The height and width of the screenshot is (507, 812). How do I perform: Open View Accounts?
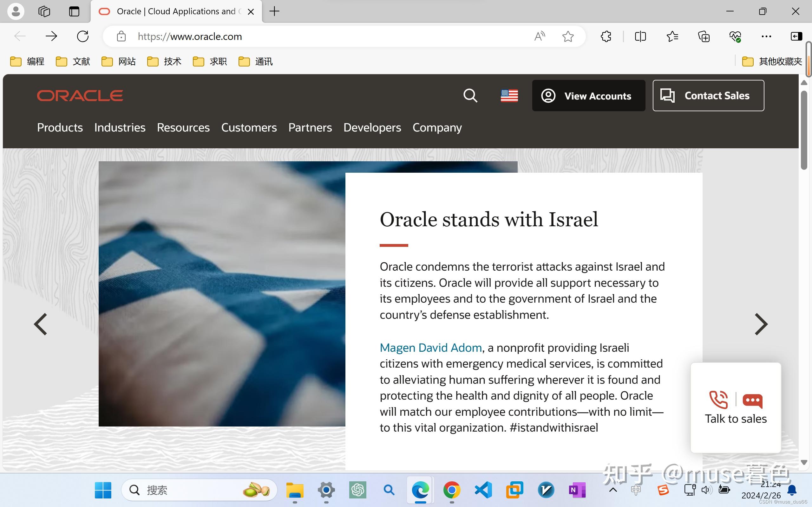588,96
